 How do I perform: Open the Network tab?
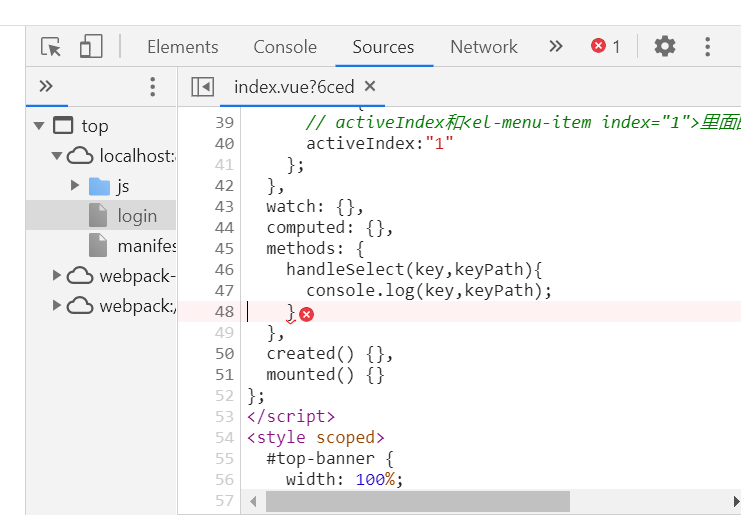[484, 47]
